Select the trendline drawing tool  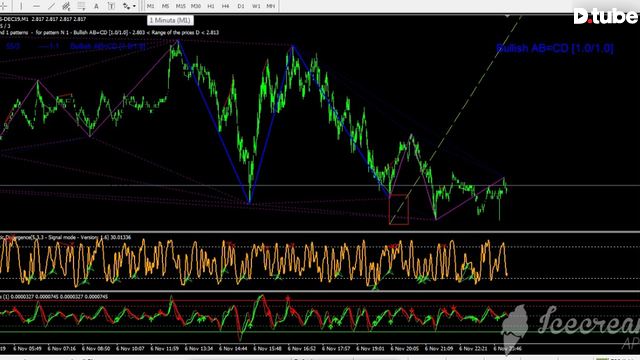tap(51, 6)
